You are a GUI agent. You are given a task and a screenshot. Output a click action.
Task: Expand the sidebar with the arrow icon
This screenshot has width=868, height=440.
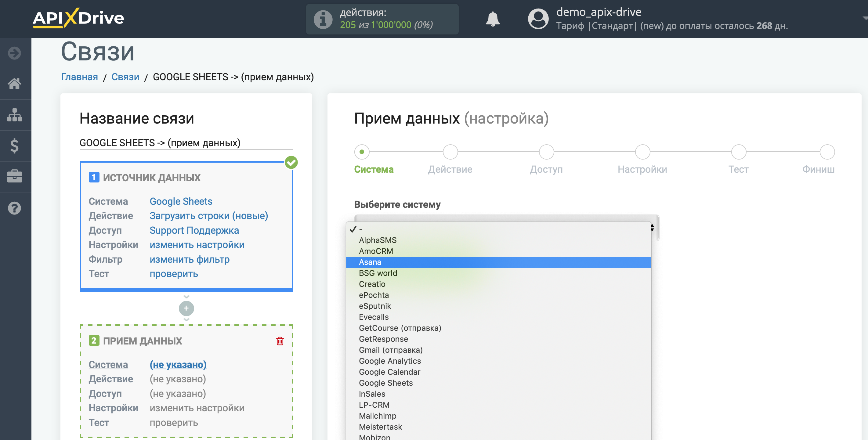14,53
